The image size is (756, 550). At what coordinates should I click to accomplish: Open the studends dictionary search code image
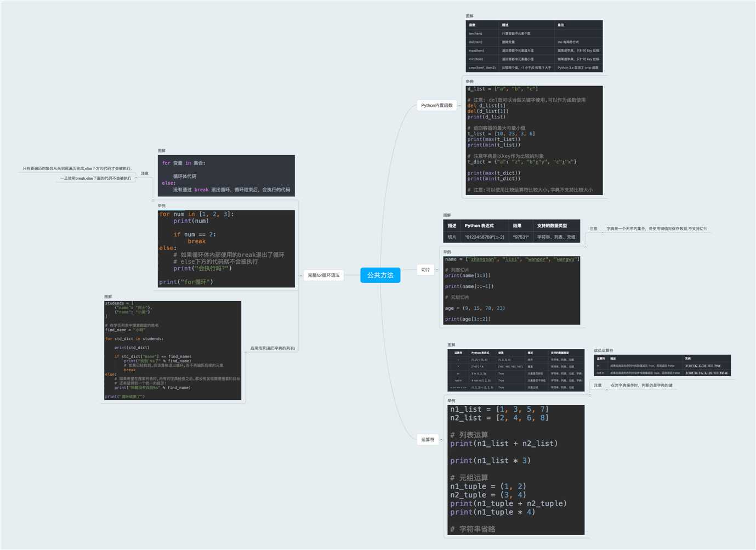tap(173, 350)
